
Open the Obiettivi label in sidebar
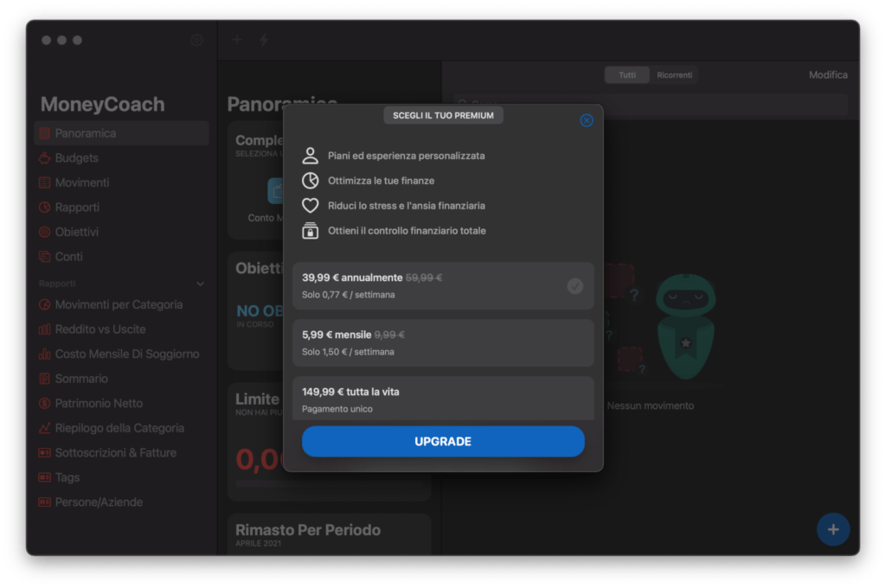[77, 232]
